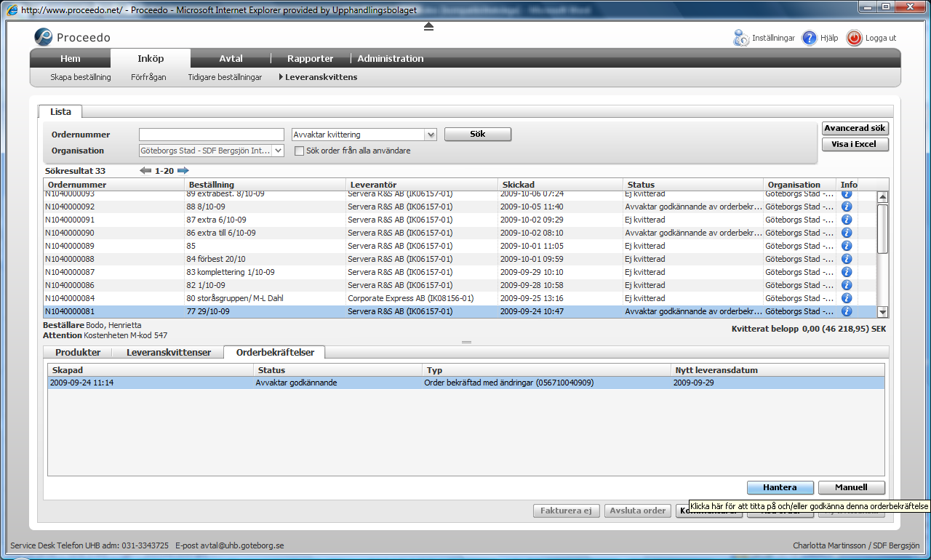Open the Inköp menu

pyautogui.click(x=151, y=59)
